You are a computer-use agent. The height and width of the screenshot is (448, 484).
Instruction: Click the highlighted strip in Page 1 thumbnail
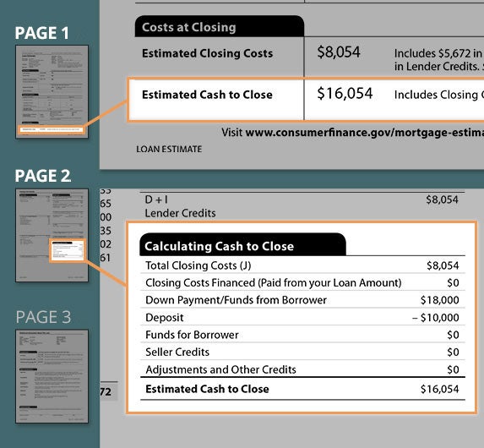pos(52,129)
